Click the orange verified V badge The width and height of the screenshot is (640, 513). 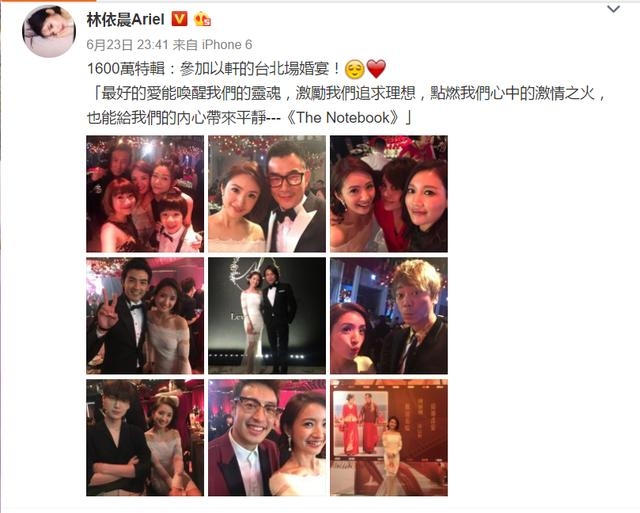click(x=179, y=19)
